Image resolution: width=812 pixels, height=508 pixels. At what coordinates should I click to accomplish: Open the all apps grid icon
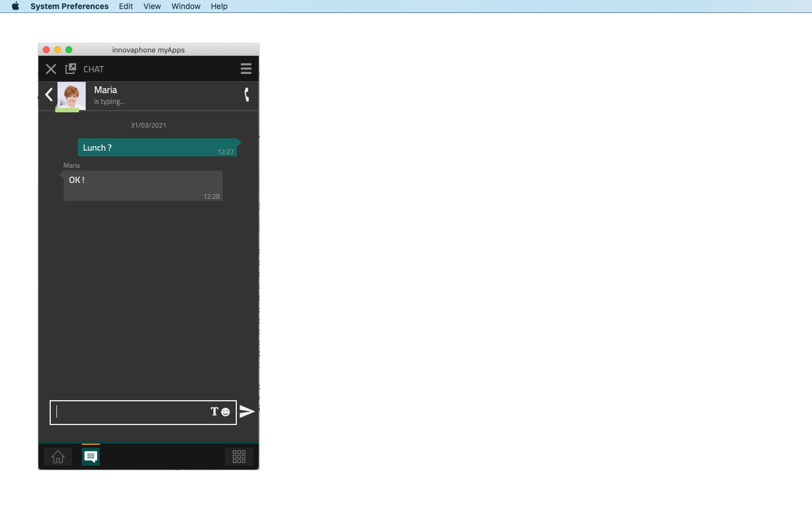pos(239,457)
